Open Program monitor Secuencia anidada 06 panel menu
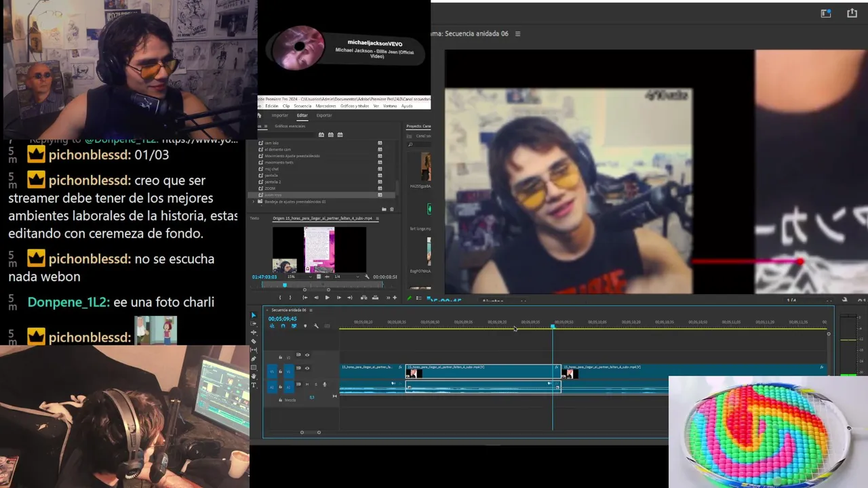This screenshot has height=488, width=868. tap(517, 34)
